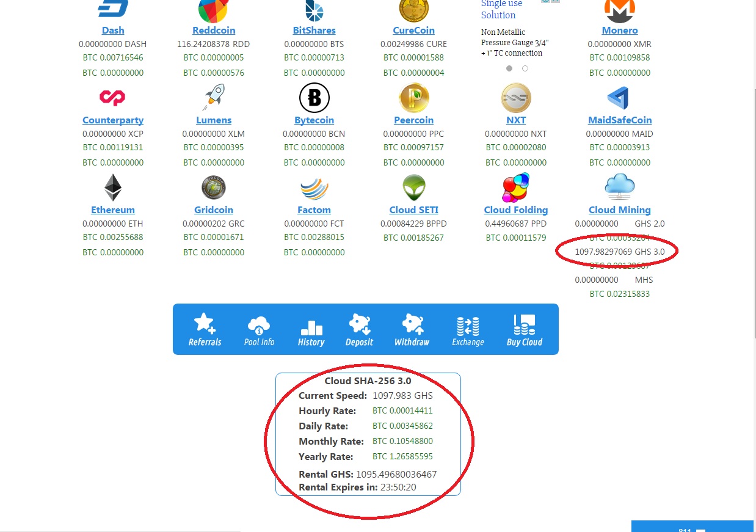Open the NXT link
Screen dimensions: 756x532
coord(516,120)
